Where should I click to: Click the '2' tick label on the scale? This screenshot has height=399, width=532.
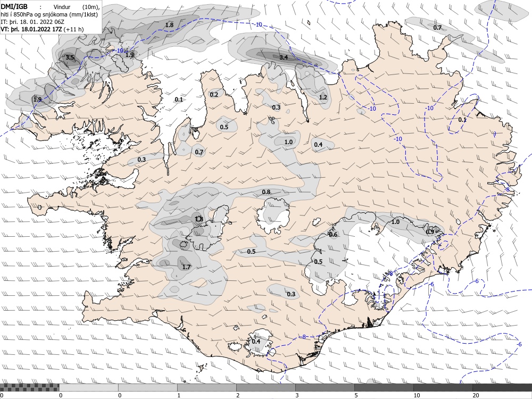238,395
